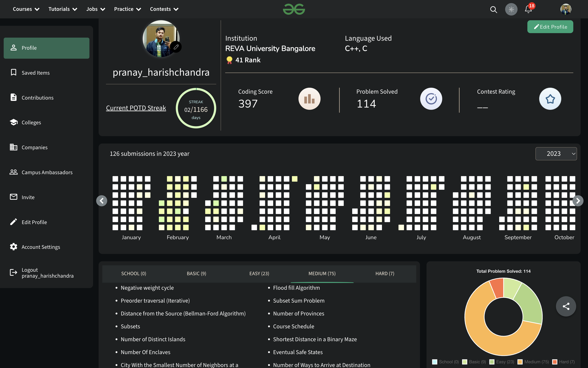This screenshot has width=588, height=368.
Task: Click the pranay_harishchandra username heading
Action: pos(161,72)
